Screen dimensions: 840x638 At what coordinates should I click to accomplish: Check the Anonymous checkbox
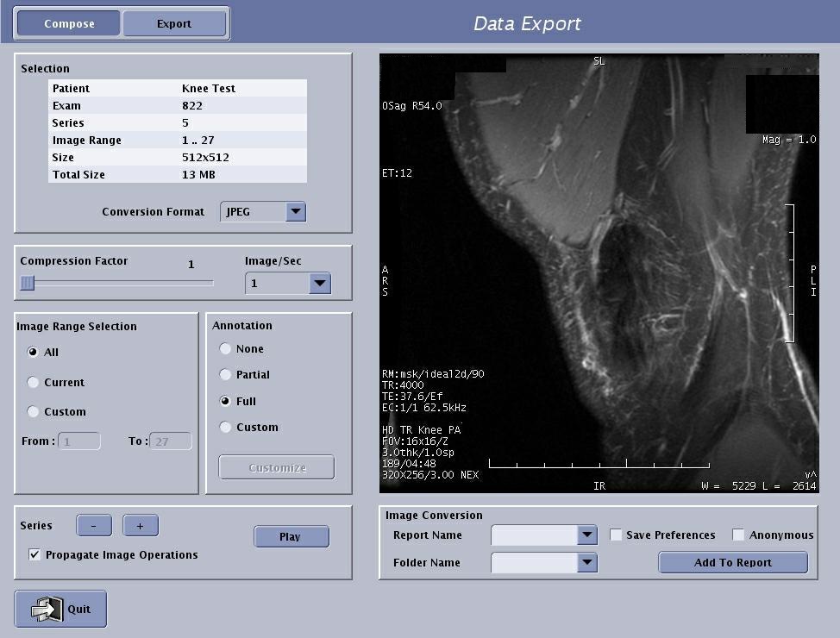(738, 535)
